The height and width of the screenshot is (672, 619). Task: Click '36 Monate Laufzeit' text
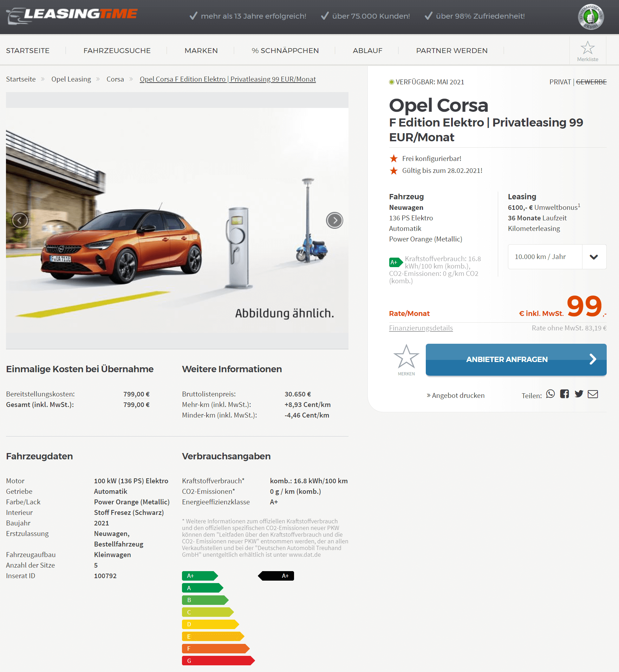pos(537,218)
